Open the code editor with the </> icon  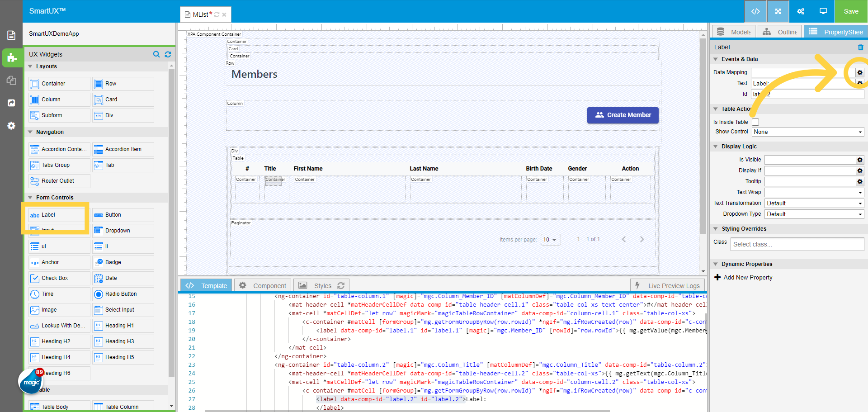click(x=755, y=11)
